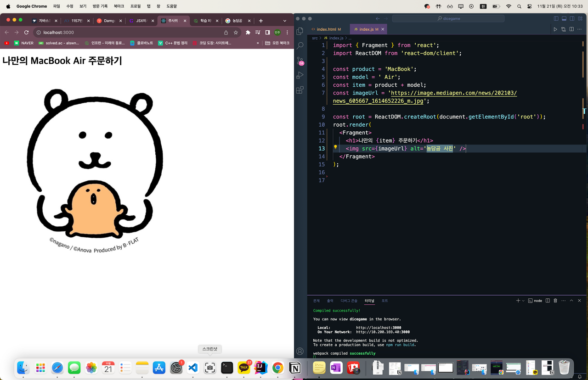Open the C++ 문법 정리 bookmark
The image size is (588, 380).
click(173, 43)
